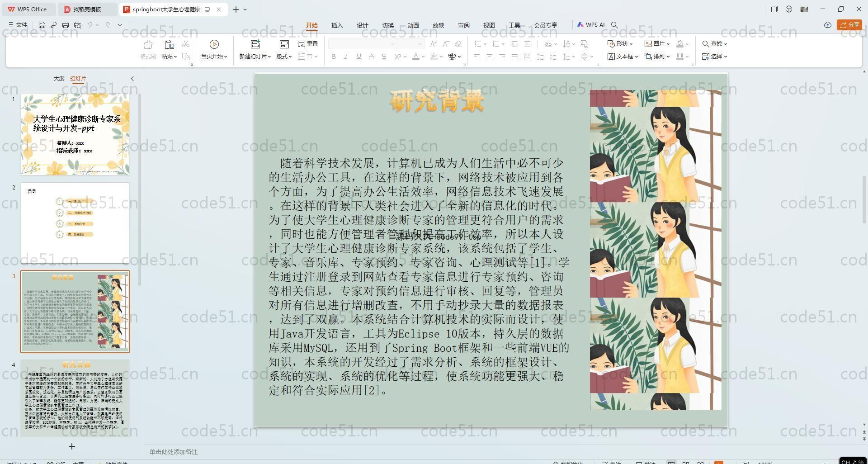Center align text

click(x=489, y=57)
